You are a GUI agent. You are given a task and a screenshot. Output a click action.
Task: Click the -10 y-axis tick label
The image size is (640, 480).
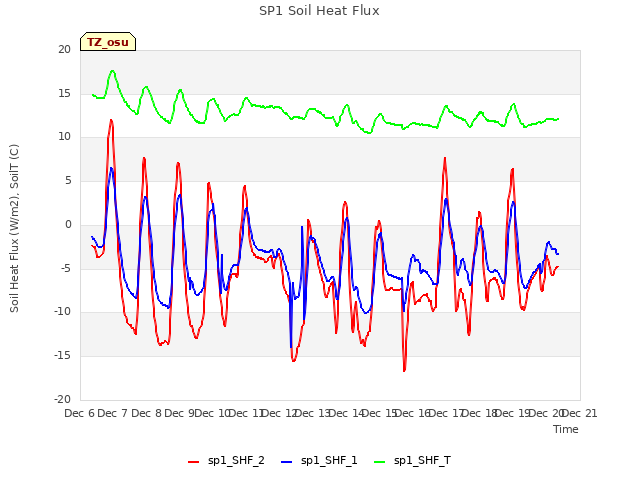tap(62, 312)
